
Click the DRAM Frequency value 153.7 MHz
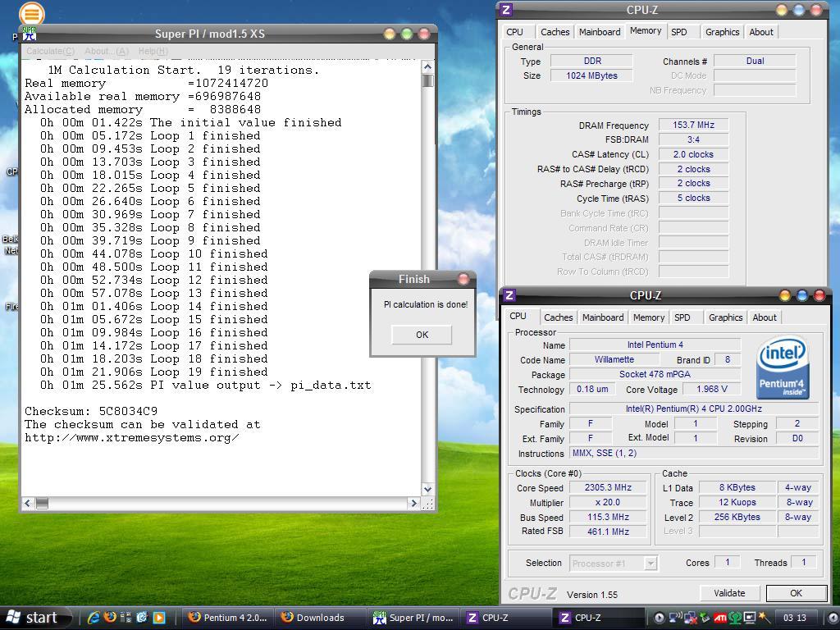693,125
